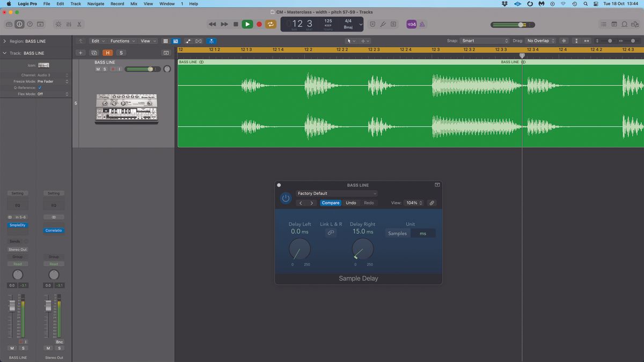Open the Loop Browser icon

pos(624,24)
